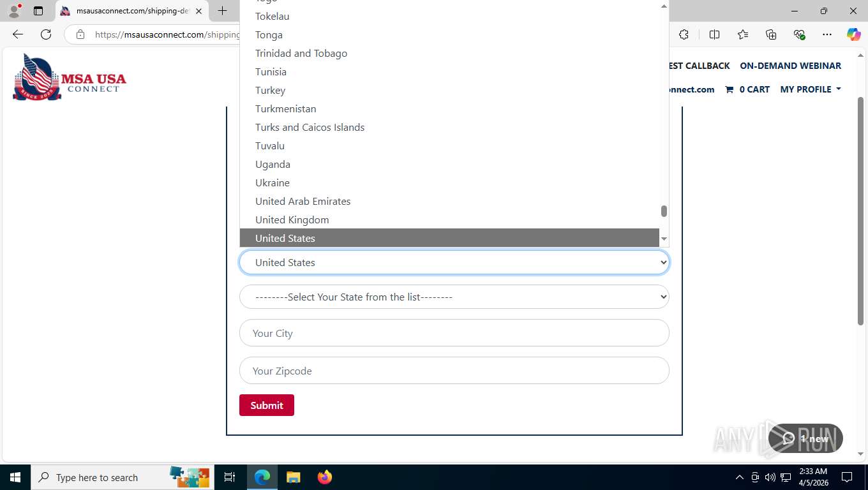Launch the Copilot sidebar icon
This screenshot has width=868, height=490.
[854, 34]
